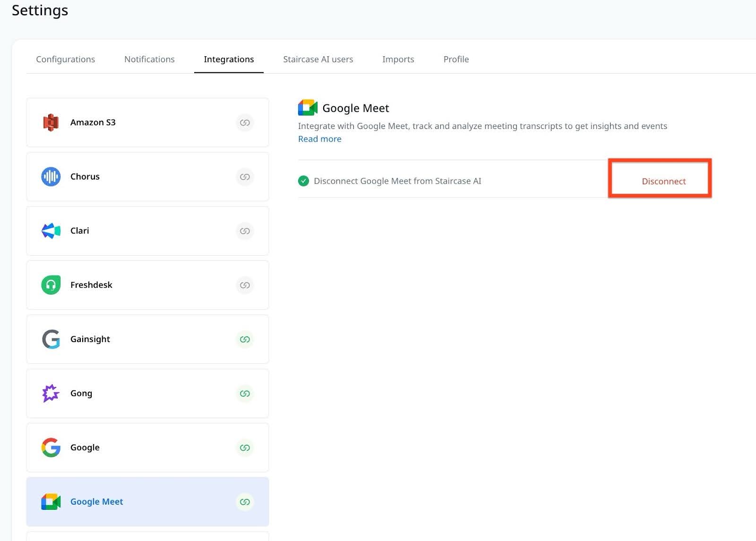Click the Google Meet integration description text
Screen dimensions: 756x541
pos(482,126)
